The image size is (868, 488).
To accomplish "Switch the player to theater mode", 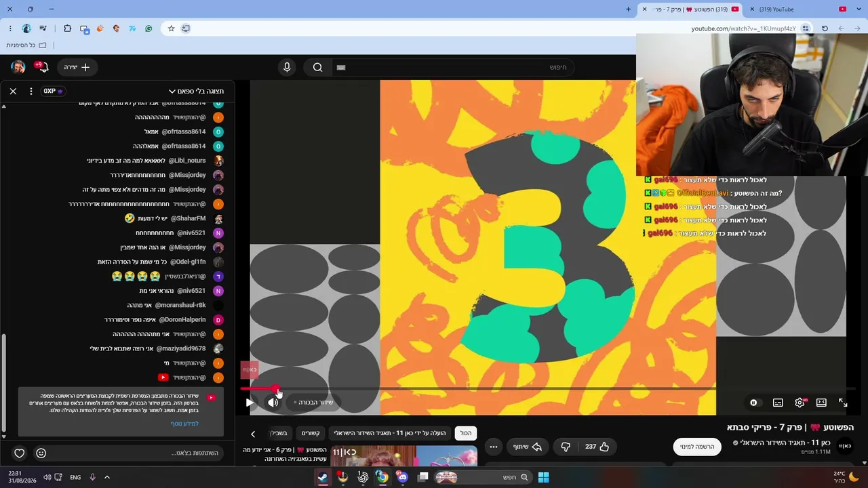I will pyautogui.click(x=821, y=403).
